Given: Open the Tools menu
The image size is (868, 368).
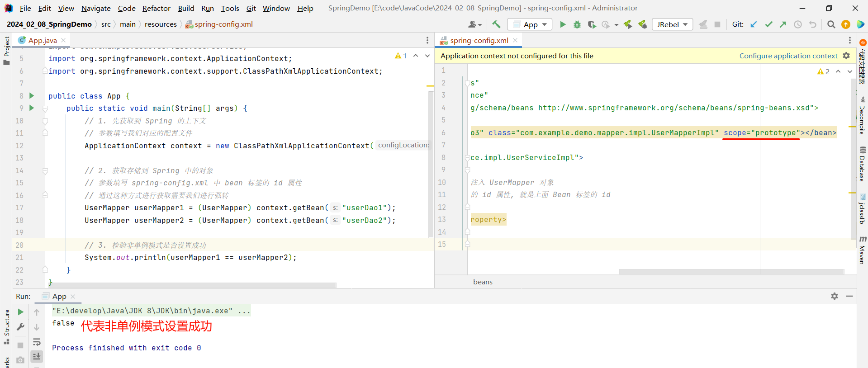Looking at the screenshot, I should point(230,8).
